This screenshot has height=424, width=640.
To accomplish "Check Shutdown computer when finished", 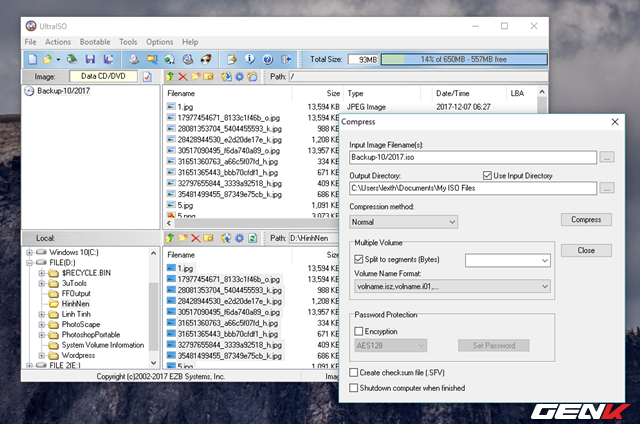I will pos(353,388).
